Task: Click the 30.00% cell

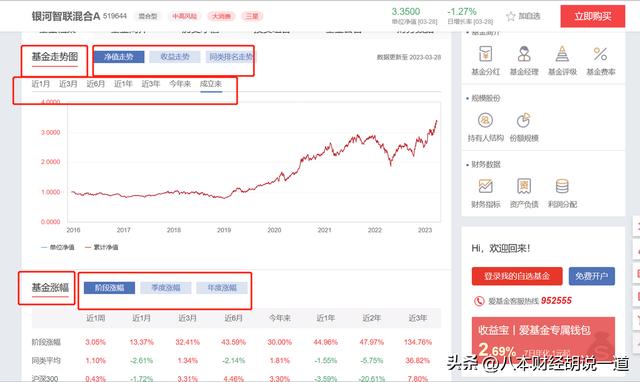Action: pos(280,342)
